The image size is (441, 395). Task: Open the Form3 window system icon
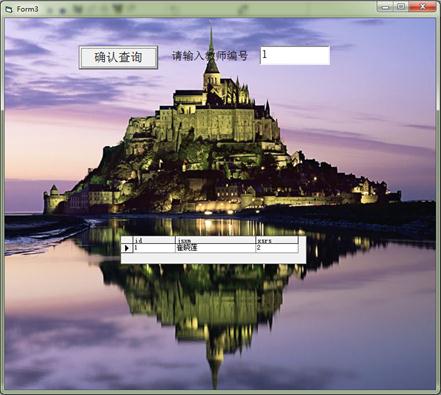(9, 9)
